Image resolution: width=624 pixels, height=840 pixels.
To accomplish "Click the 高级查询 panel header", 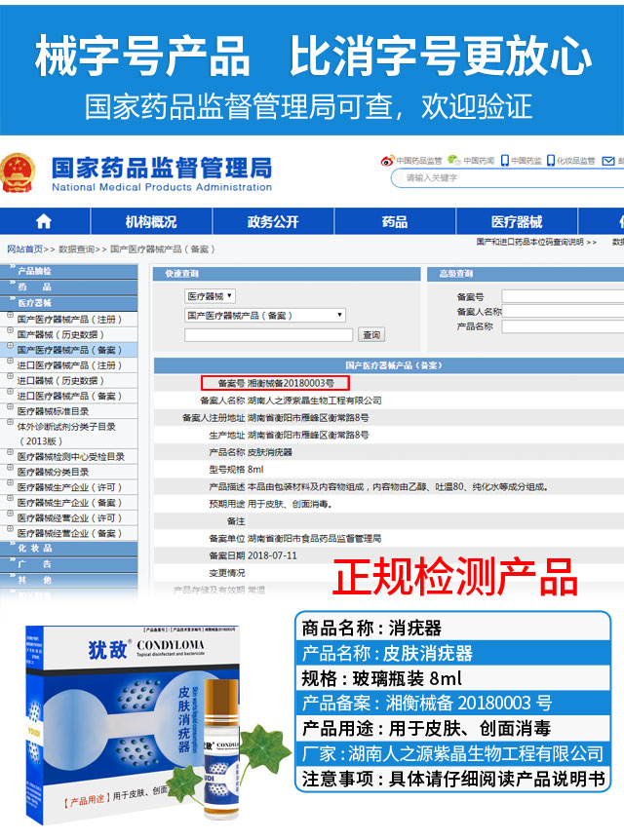I will (x=526, y=274).
